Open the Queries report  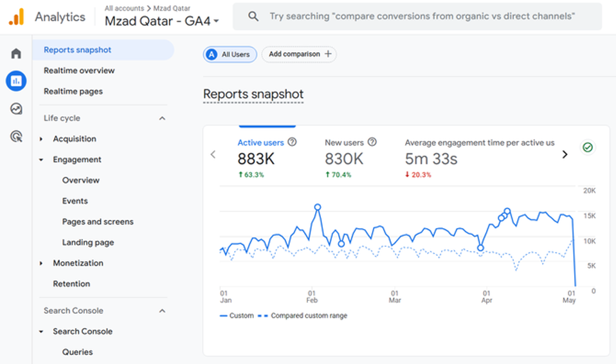[77, 352]
